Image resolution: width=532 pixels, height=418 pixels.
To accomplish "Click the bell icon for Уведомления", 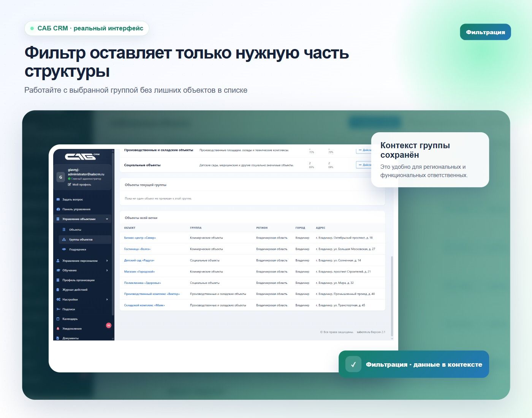I will [x=58, y=328].
